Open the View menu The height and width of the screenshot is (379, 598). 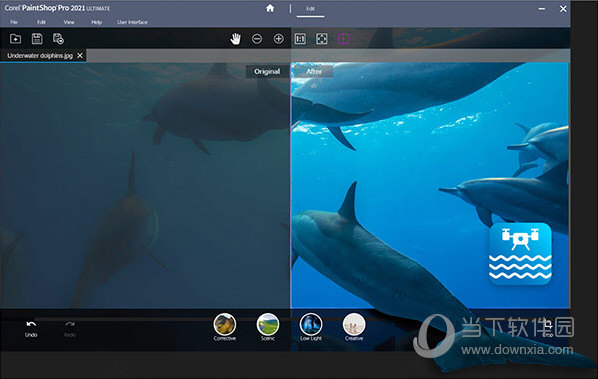pos(69,22)
